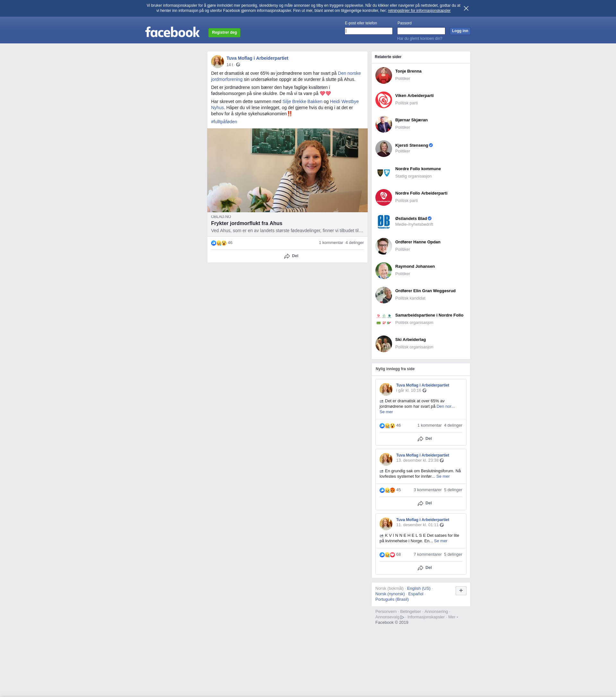Click the globe privacy icon beside 14 t
616x697 pixels.
coord(238,65)
